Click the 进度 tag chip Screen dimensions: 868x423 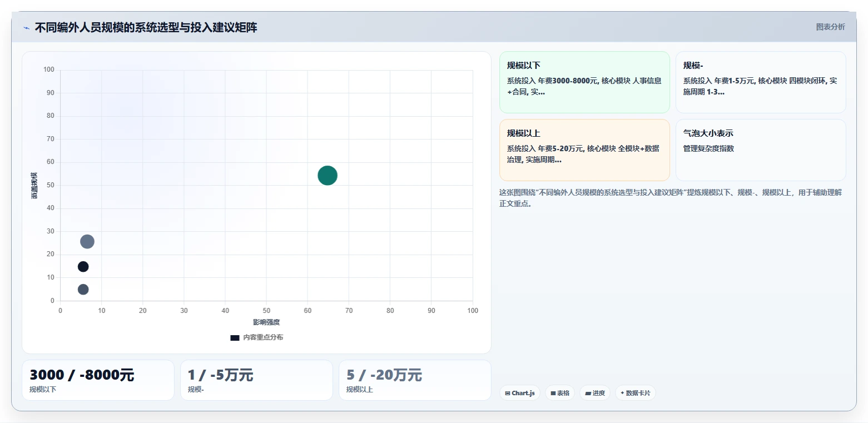[x=595, y=393]
